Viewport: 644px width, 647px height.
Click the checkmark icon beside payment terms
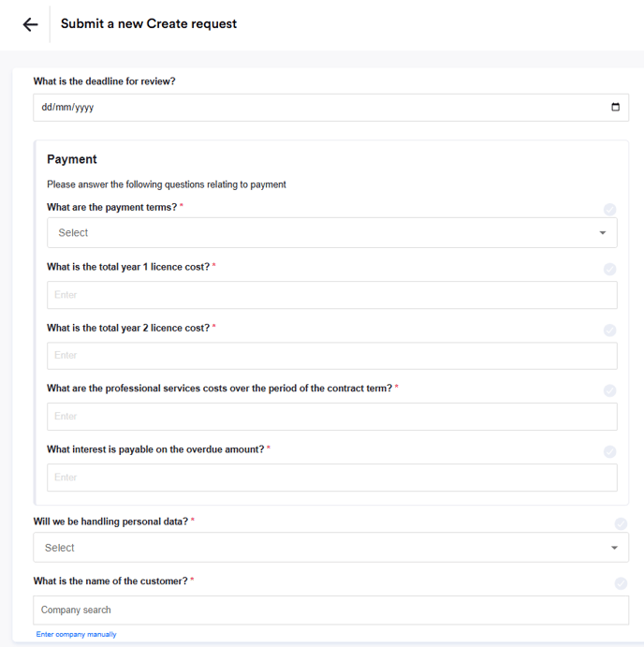[610, 210]
